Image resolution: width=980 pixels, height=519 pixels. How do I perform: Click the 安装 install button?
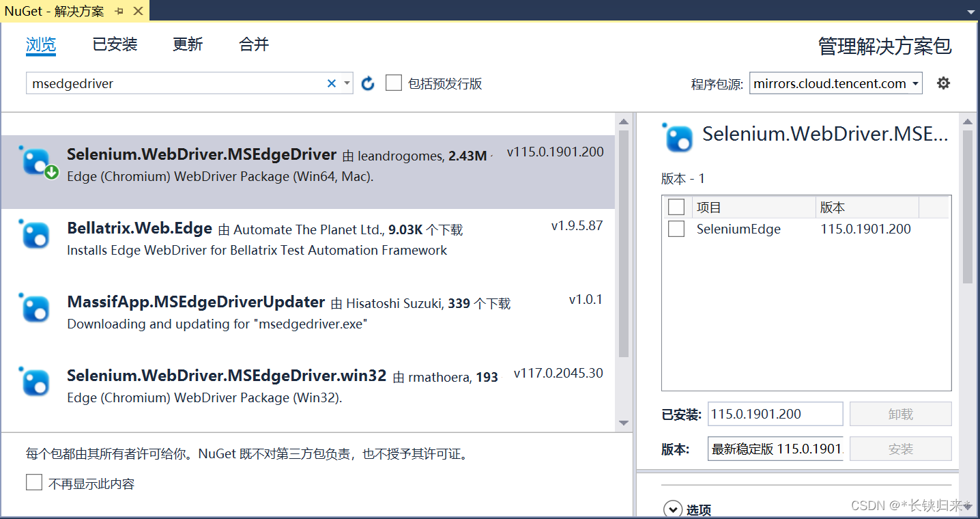901,449
